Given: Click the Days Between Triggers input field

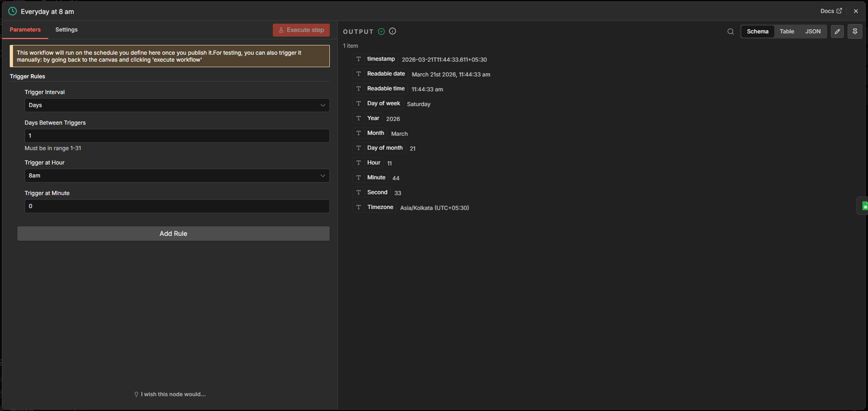Looking at the screenshot, I should [177, 136].
